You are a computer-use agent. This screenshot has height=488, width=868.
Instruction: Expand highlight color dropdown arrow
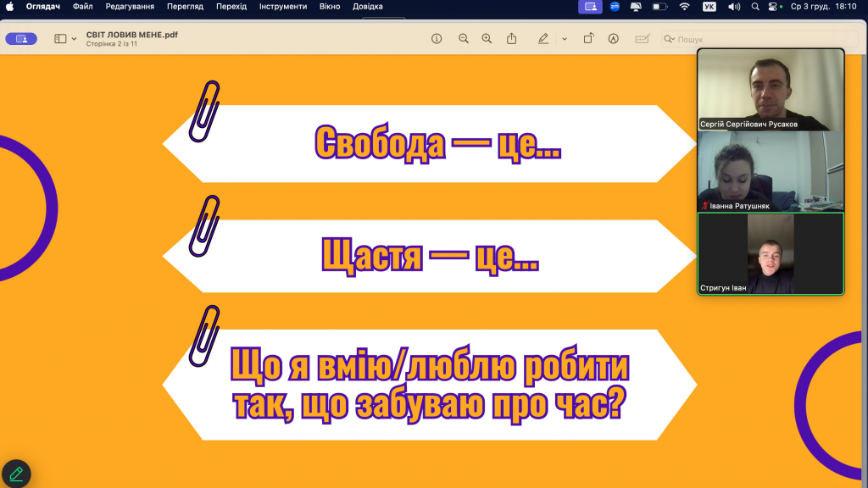click(x=565, y=39)
